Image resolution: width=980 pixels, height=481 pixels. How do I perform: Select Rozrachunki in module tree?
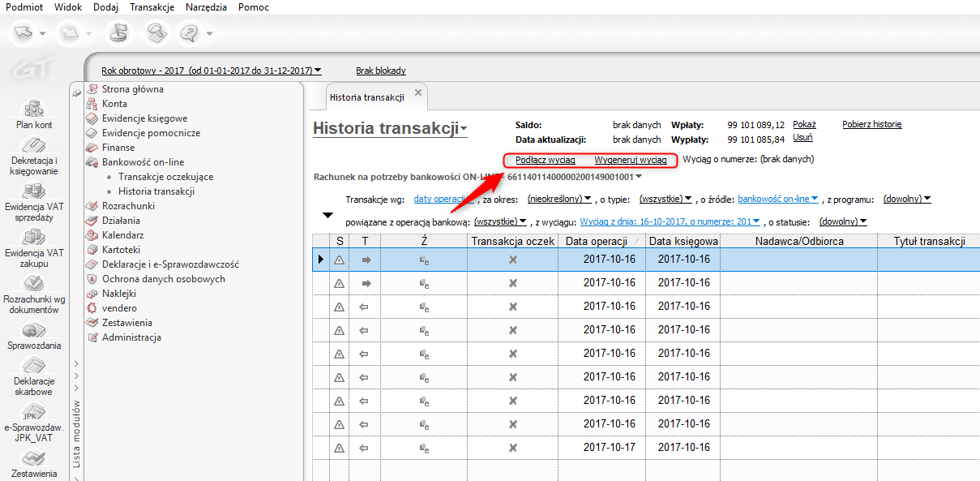(128, 206)
